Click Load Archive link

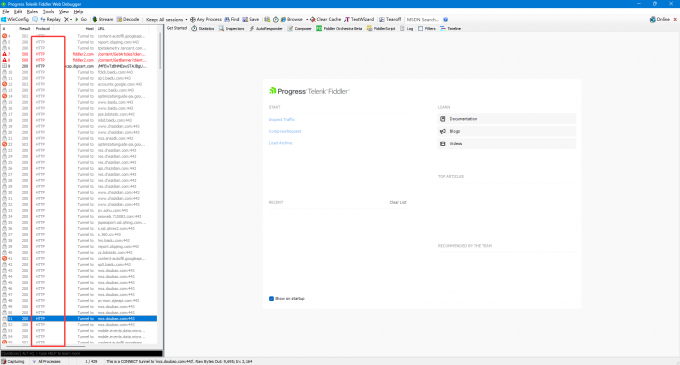281,143
